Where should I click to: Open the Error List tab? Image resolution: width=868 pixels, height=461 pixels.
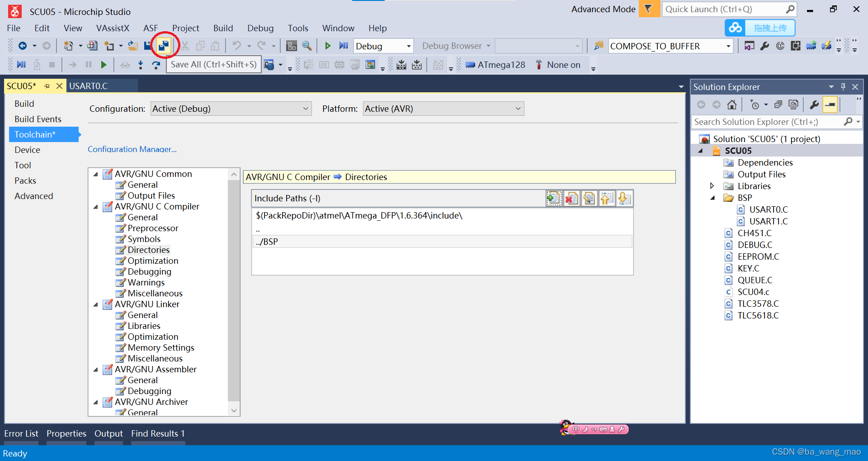click(21, 433)
